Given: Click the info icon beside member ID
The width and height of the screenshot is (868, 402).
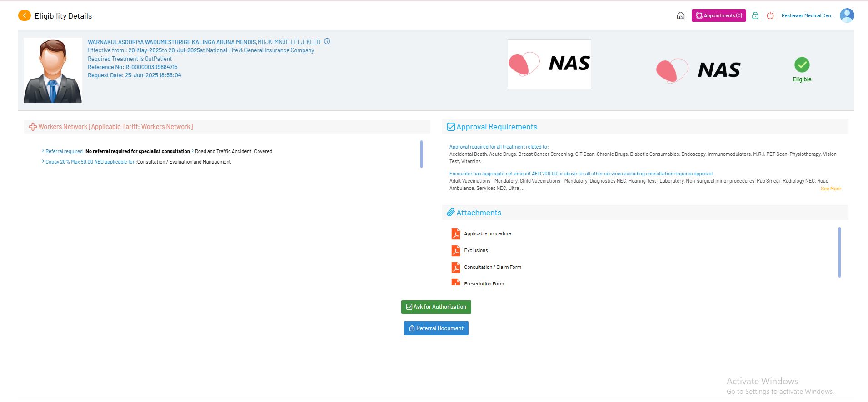Looking at the screenshot, I should 327,41.
